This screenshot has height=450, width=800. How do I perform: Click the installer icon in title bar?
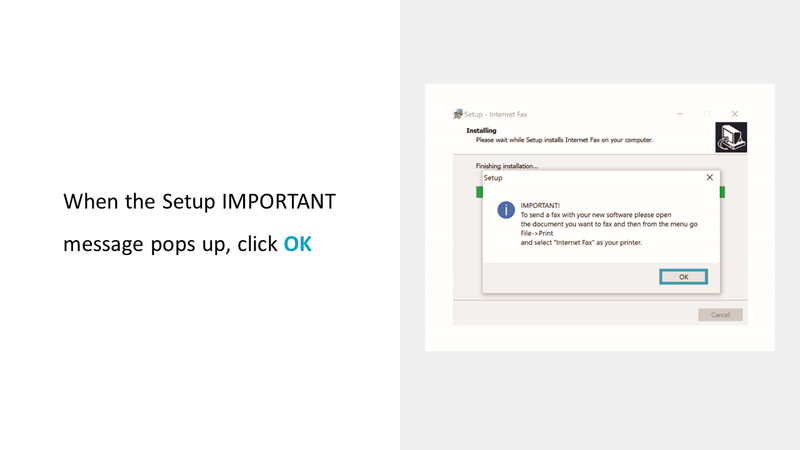pos(458,114)
